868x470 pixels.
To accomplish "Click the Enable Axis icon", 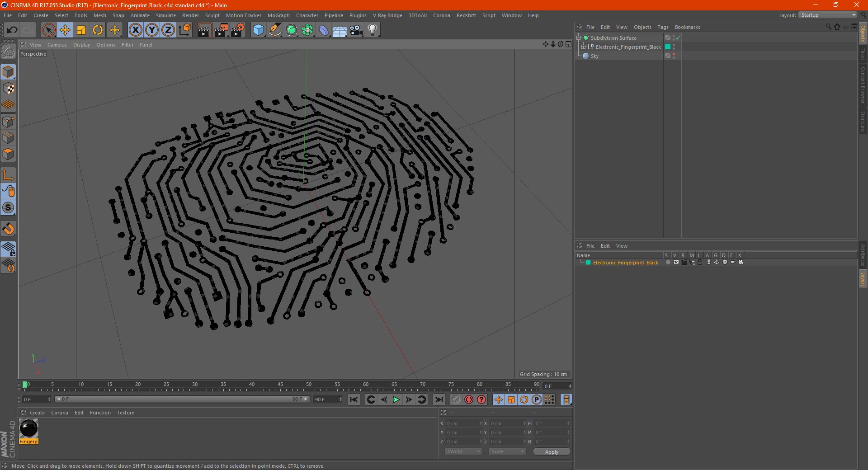I will point(8,175).
